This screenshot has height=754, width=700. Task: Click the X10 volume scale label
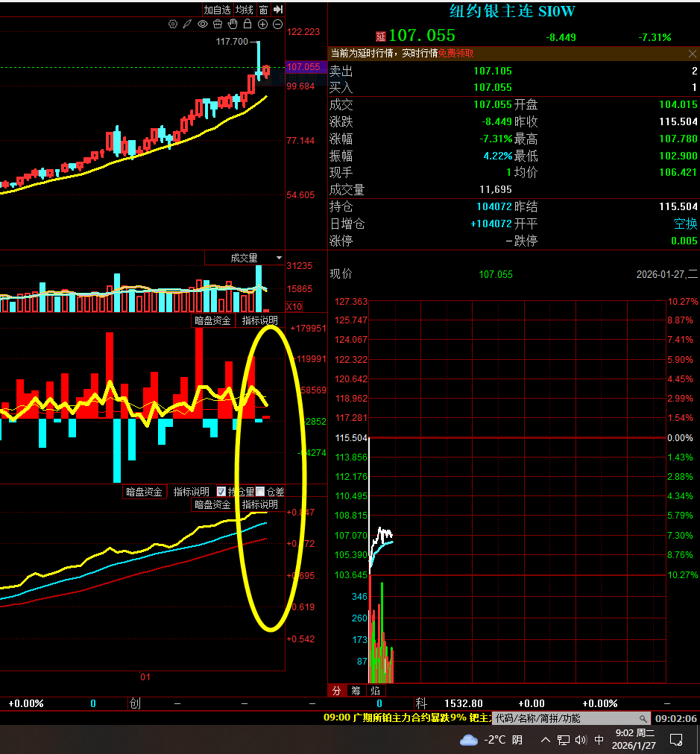coord(294,306)
